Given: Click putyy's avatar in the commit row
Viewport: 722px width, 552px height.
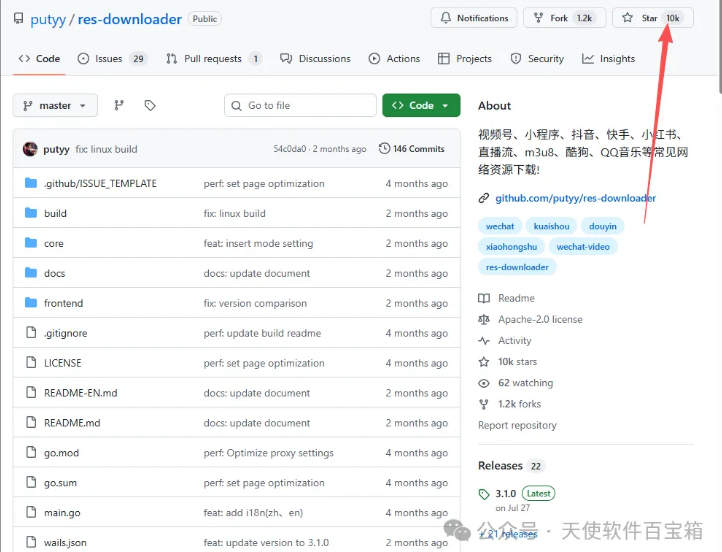Looking at the screenshot, I should tap(30, 149).
